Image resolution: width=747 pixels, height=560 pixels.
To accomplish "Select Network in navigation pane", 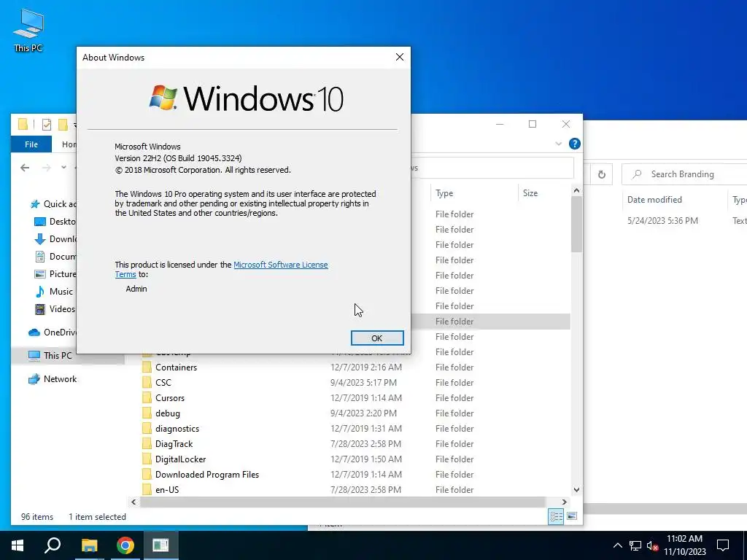I will (x=53, y=379).
